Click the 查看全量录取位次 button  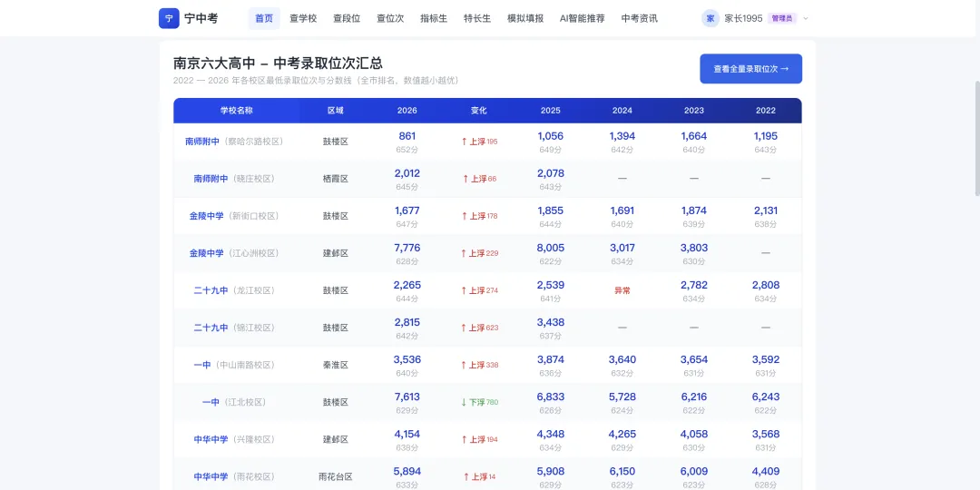coord(750,69)
